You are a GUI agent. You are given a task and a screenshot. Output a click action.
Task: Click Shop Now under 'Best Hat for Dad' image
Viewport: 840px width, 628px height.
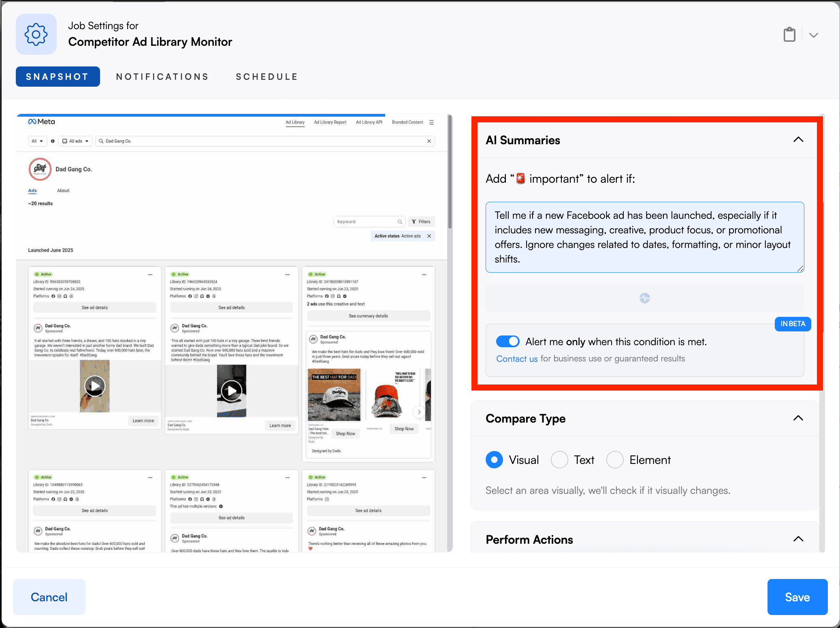345,434
